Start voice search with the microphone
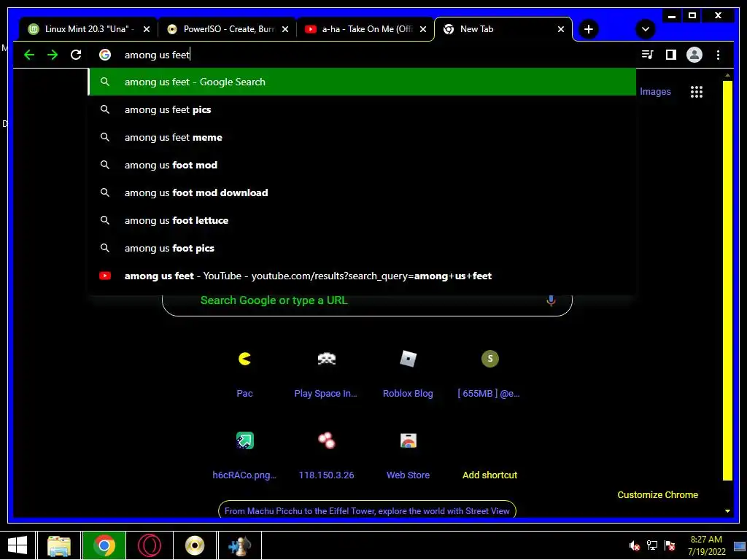This screenshot has height=560, width=747. (x=551, y=300)
